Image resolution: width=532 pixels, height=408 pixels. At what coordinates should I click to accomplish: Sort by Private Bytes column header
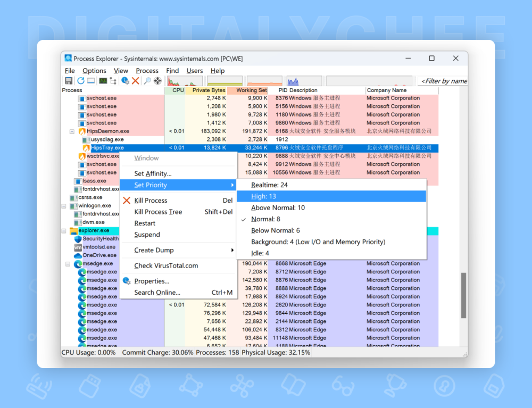point(206,90)
